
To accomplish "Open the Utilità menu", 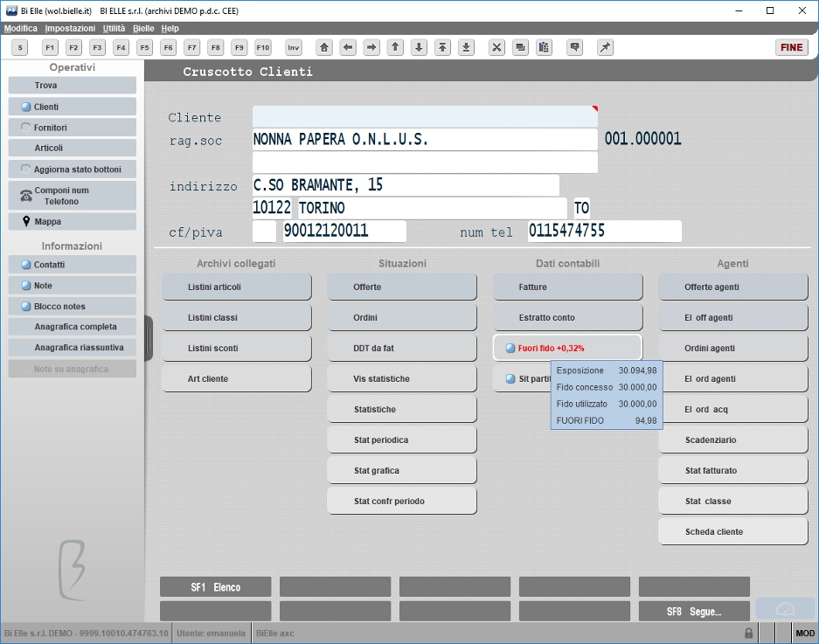I will 114,28.
